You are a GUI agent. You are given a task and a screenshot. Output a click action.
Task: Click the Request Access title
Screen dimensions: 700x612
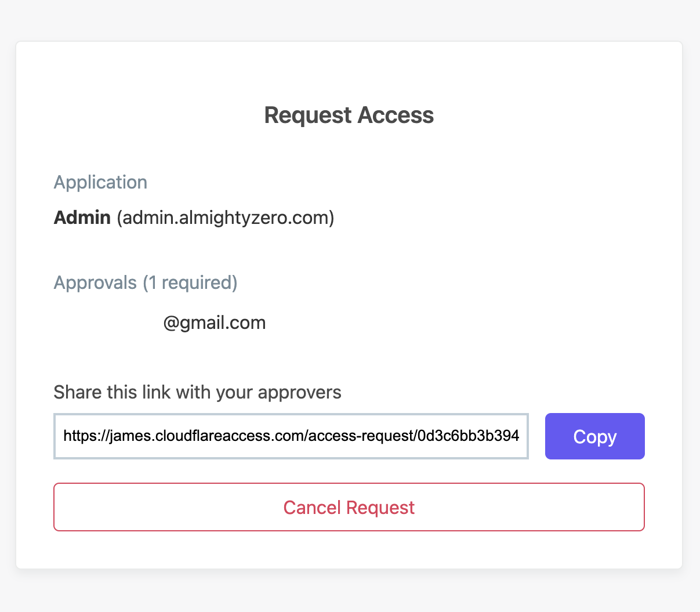coord(349,115)
